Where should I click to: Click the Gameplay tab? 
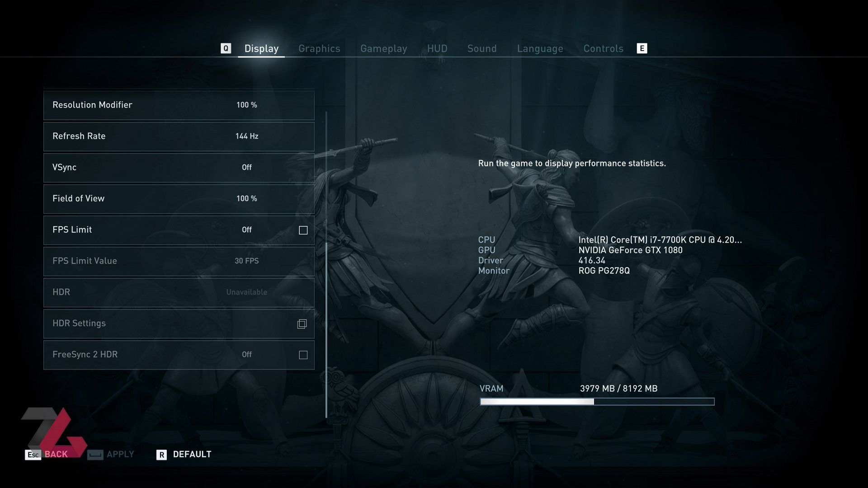384,48
